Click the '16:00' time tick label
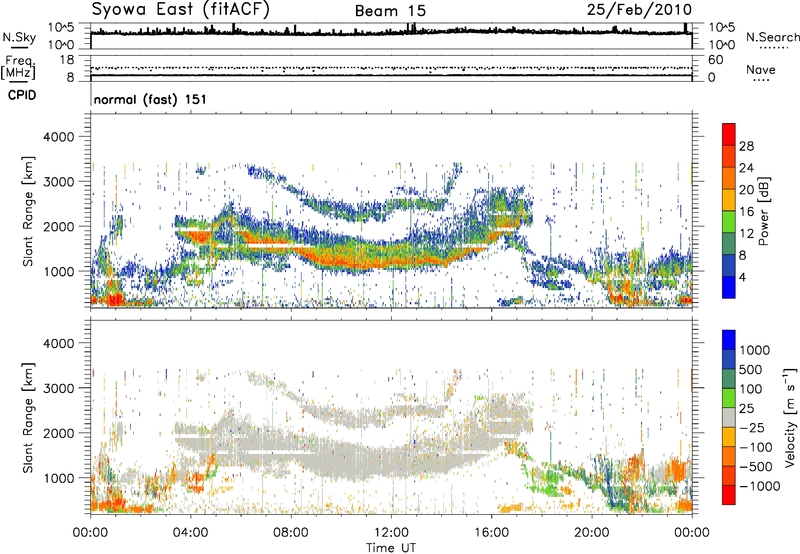This screenshot has width=800, height=554. click(x=491, y=533)
